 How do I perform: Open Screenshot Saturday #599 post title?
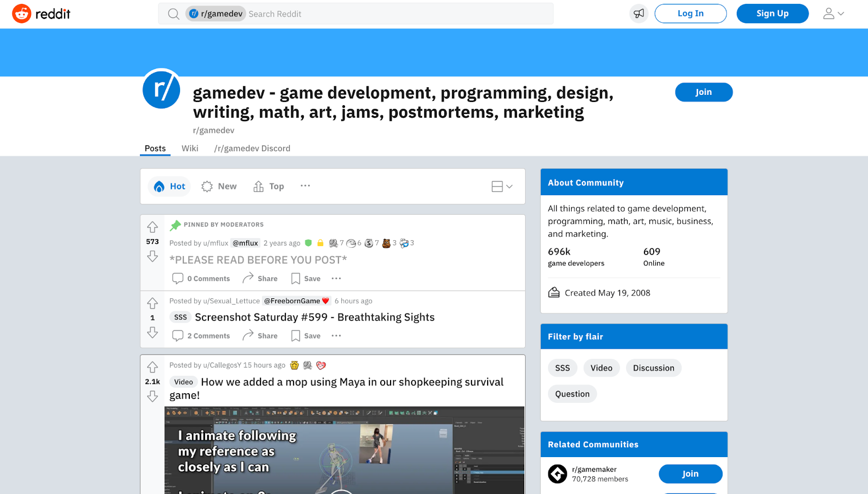coord(315,317)
